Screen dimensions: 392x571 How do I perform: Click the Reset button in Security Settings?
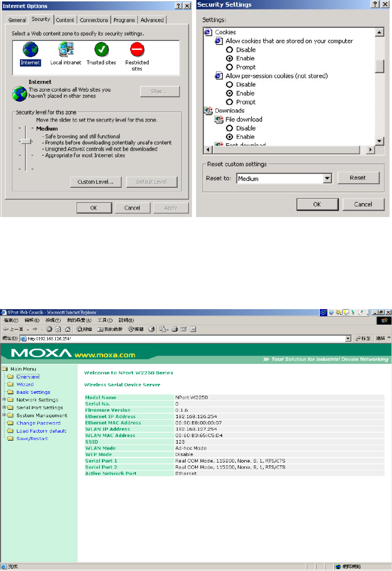coord(358,178)
